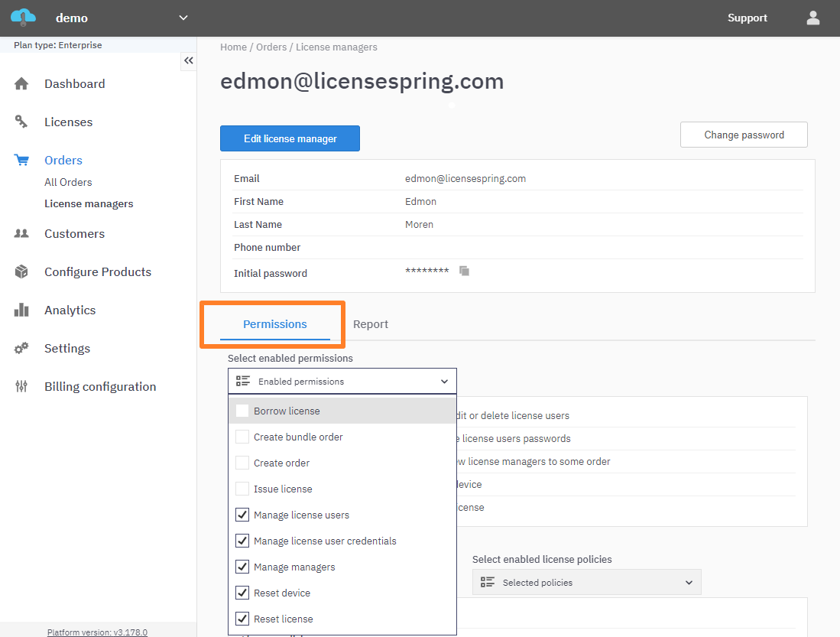Collapse the Enabled permissions dropdown
The height and width of the screenshot is (637, 840).
coord(444,382)
